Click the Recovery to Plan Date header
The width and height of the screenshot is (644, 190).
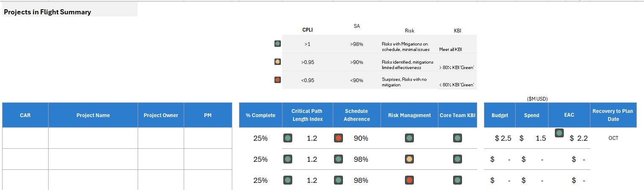tap(613, 115)
